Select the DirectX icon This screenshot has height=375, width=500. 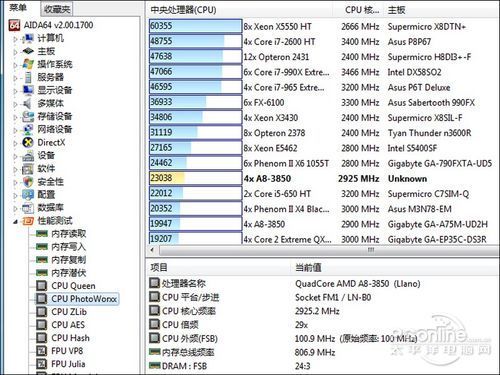(28, 142)
